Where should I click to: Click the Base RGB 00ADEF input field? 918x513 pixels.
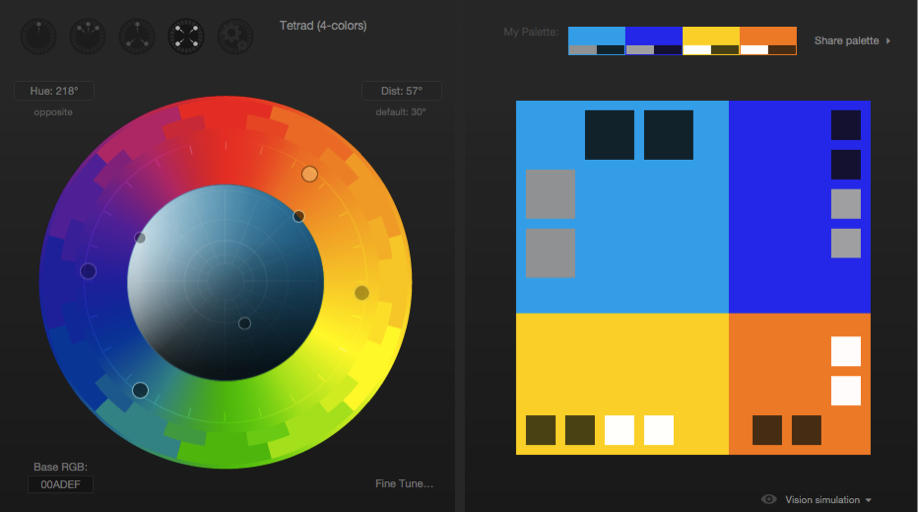tap(60, 484)
